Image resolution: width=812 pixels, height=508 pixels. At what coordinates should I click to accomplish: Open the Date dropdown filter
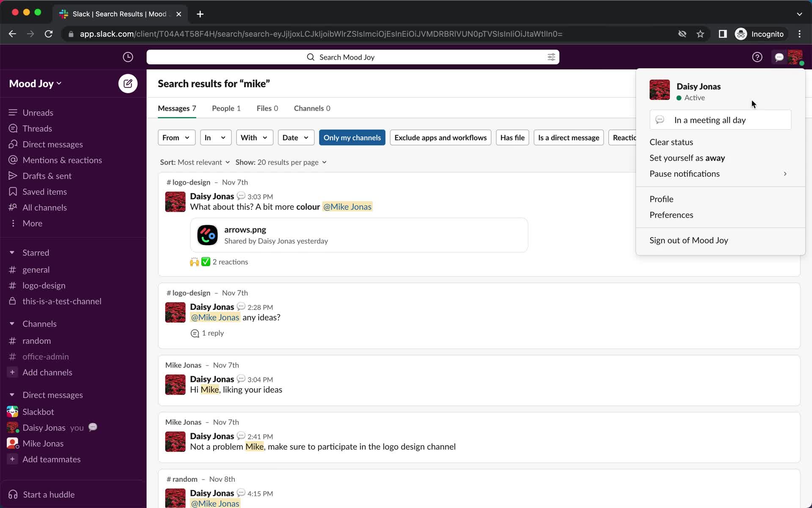tap(295, 138)
